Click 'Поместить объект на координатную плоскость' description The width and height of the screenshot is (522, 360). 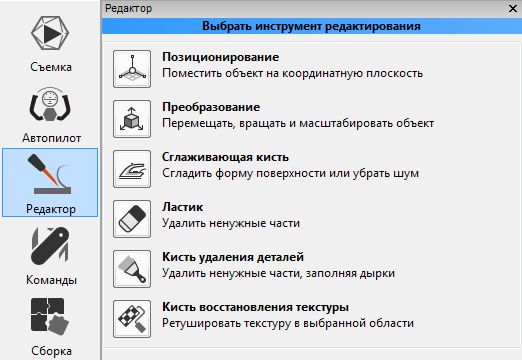coord(292,73)
